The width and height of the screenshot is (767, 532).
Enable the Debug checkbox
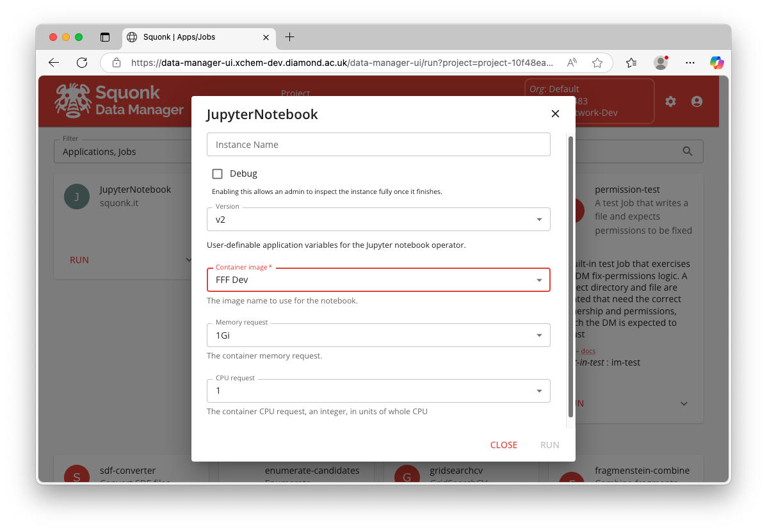[x=217, y=173]
